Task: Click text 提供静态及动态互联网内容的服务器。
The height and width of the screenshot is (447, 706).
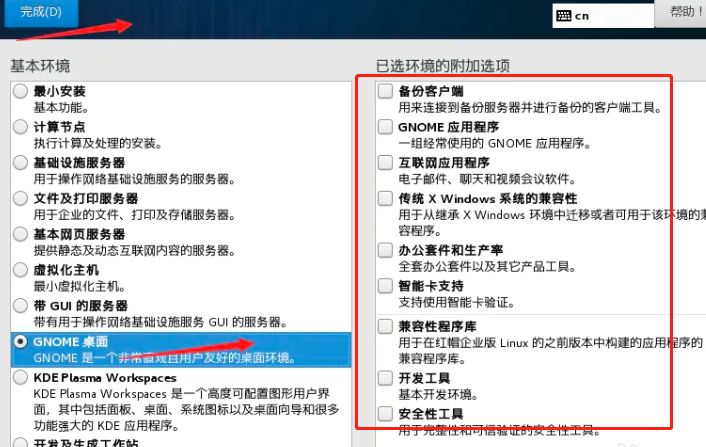Action: 135,251
